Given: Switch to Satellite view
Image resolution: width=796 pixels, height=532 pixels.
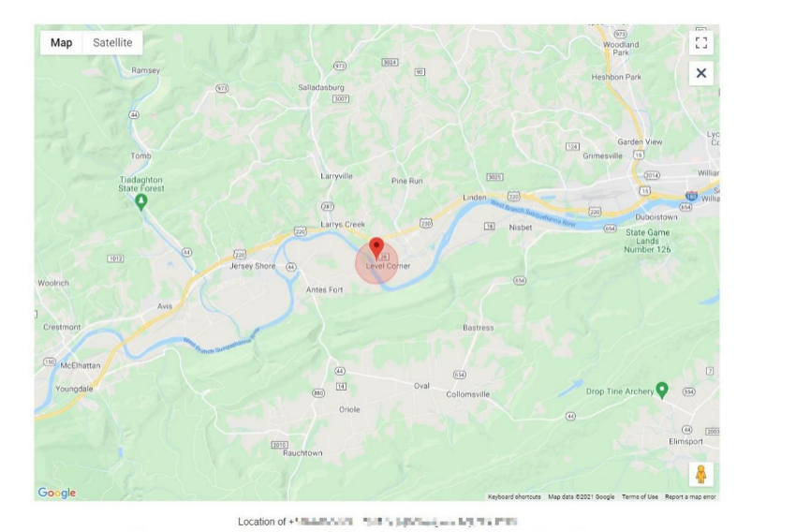Looking at the screenshot, I should pos(112,43).
